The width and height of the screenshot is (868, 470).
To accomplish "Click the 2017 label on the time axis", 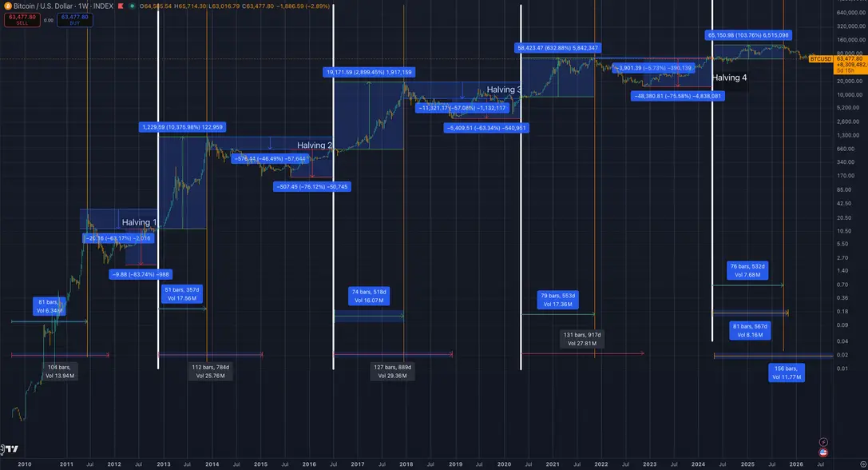I will [358, 464].
